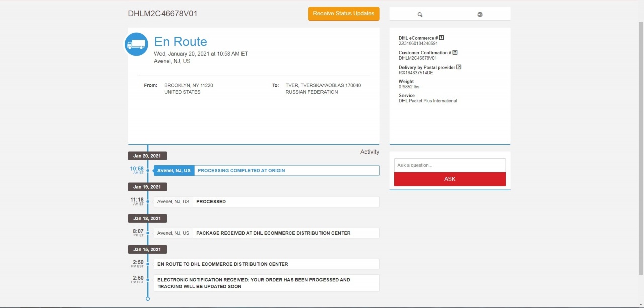This screenshot has height=308, width=644.
Task: Select the Processing Completed at Origin entry
Action: click(x=267, y=171)
